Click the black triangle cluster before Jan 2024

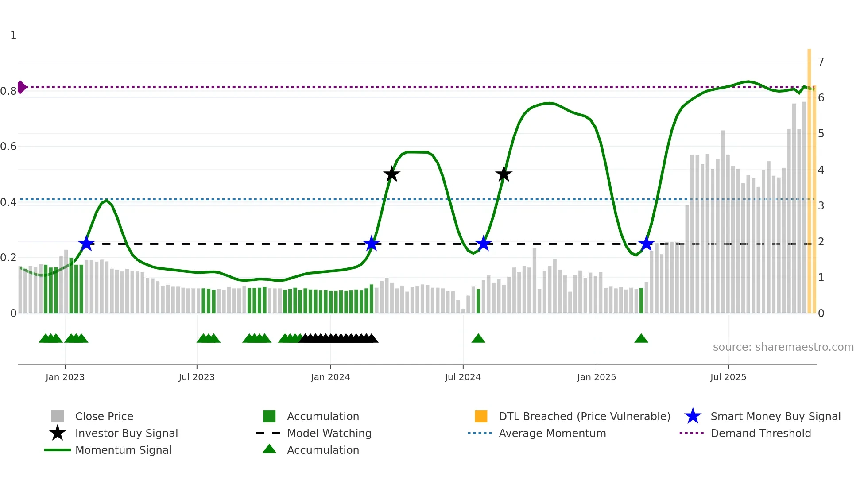(339, 339)
